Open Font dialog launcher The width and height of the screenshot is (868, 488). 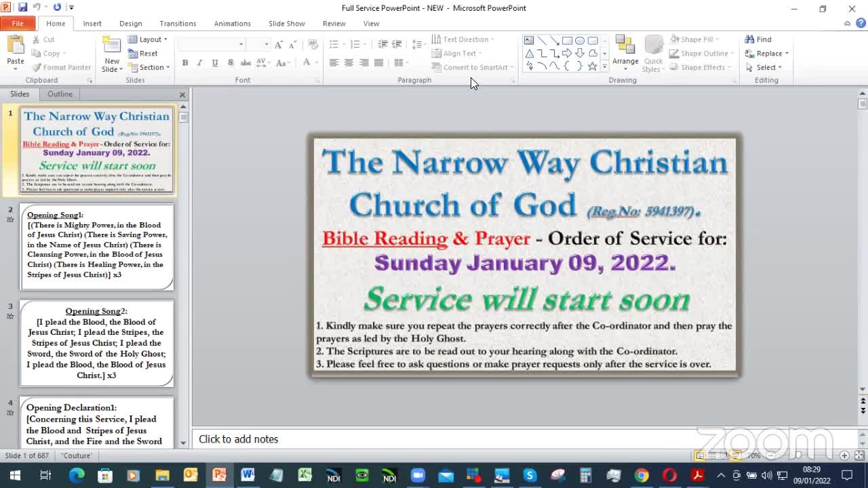317,81
